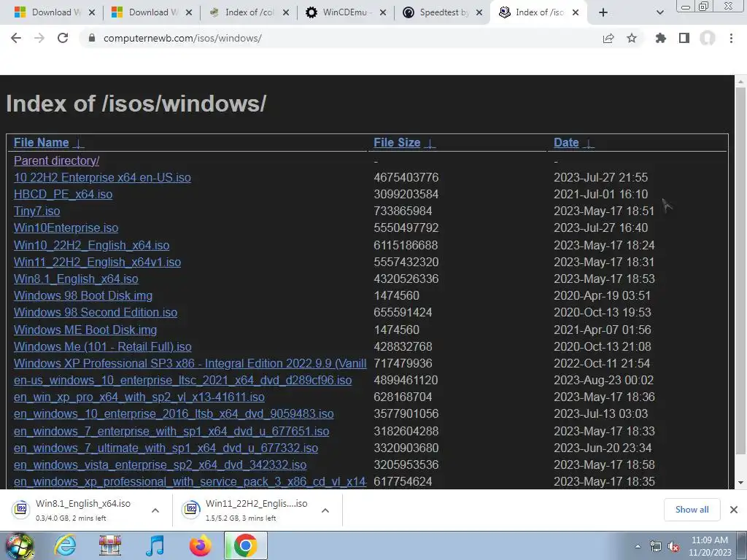Image resolution: width=747 pixels, height=560 pixels.
Task: Open the music player taskbar icon
Action: (155, 545)
